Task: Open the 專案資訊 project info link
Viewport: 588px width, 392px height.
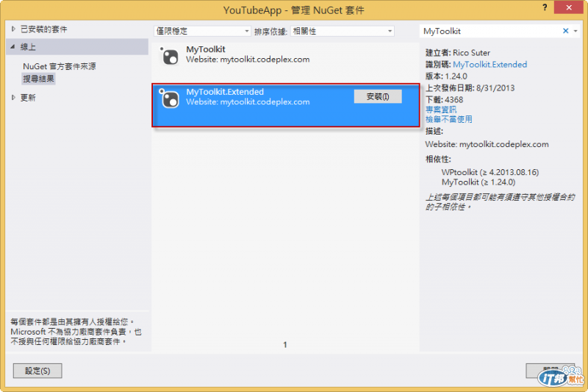Action: click(x=441, y=110)
